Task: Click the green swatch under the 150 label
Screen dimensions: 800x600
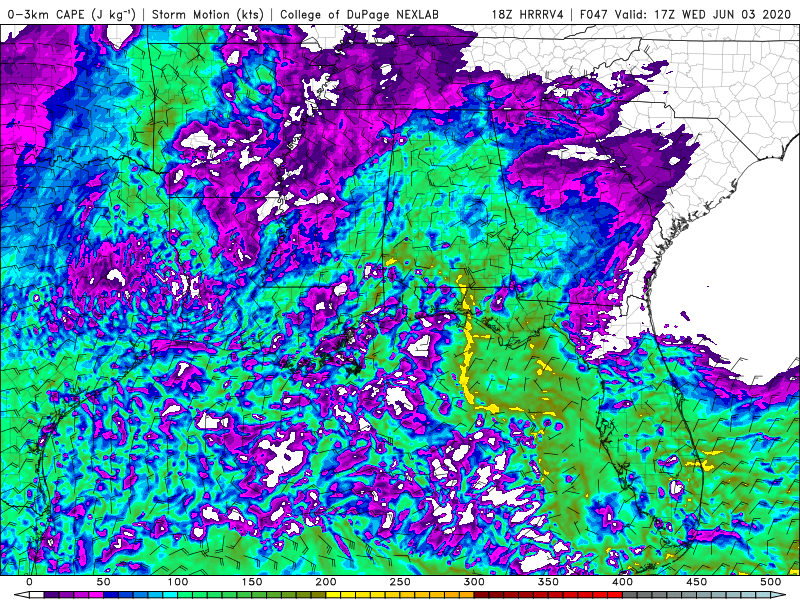Action: pos(259,595)
